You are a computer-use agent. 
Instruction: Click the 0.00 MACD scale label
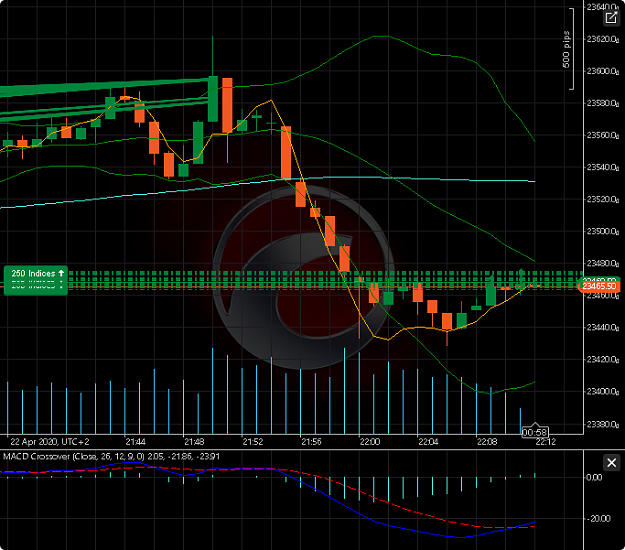point(594,477)
